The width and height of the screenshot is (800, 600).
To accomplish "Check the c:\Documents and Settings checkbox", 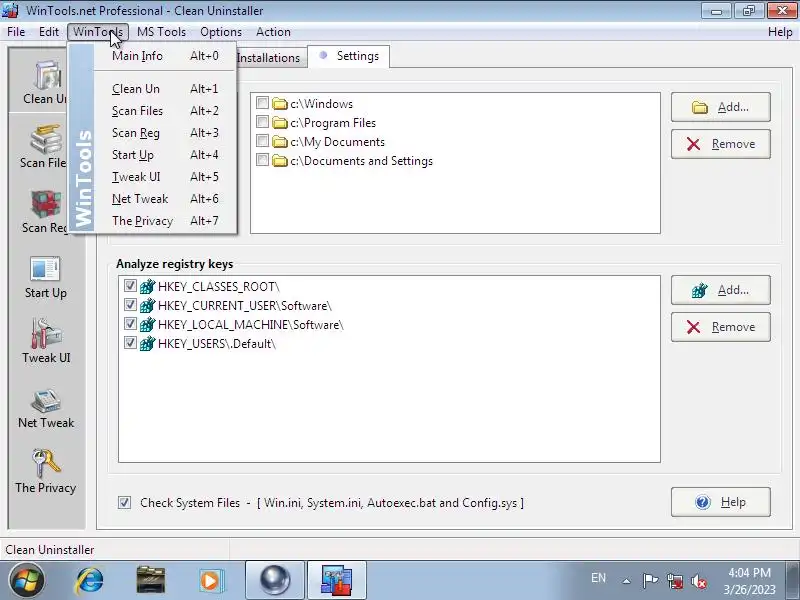I will [x=262, y=160].
